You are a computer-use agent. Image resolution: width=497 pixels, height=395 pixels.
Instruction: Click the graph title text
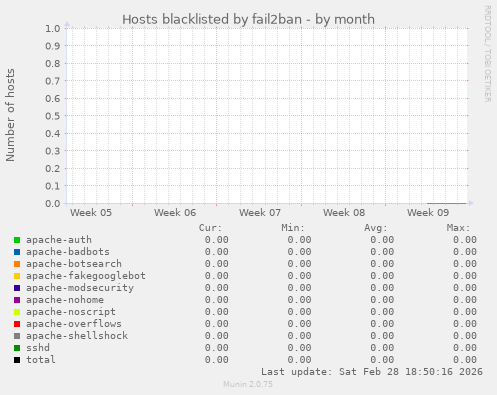(x=248, y=19)
